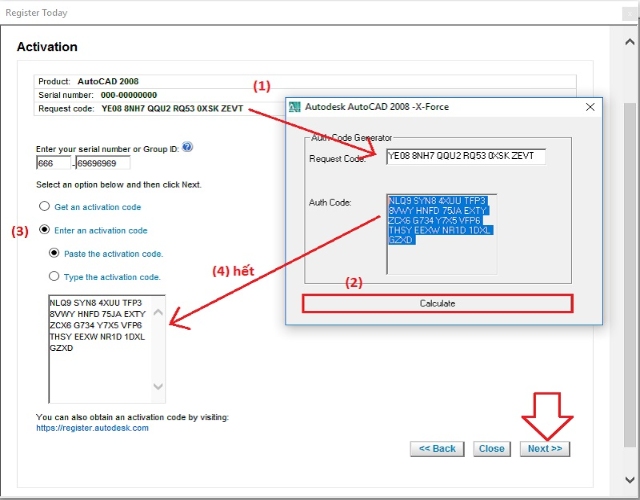Click the main window vertical scrollbar thumb

pos(630,274)
